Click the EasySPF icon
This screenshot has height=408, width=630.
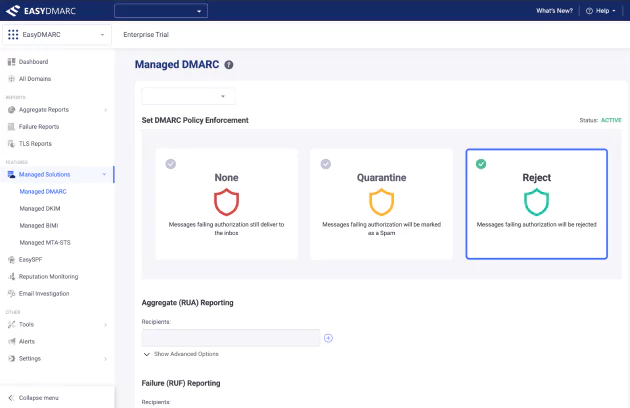tap(11, 260)
